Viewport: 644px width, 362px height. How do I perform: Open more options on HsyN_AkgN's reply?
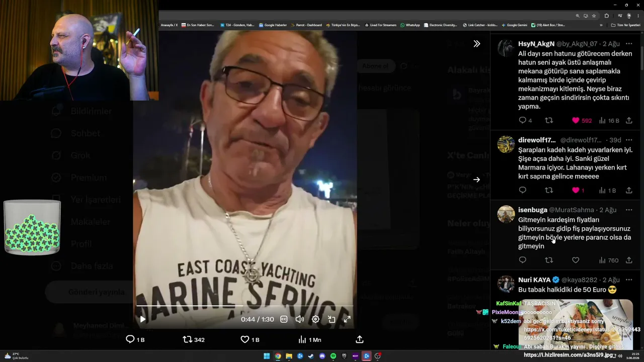[x=629, y=44]
